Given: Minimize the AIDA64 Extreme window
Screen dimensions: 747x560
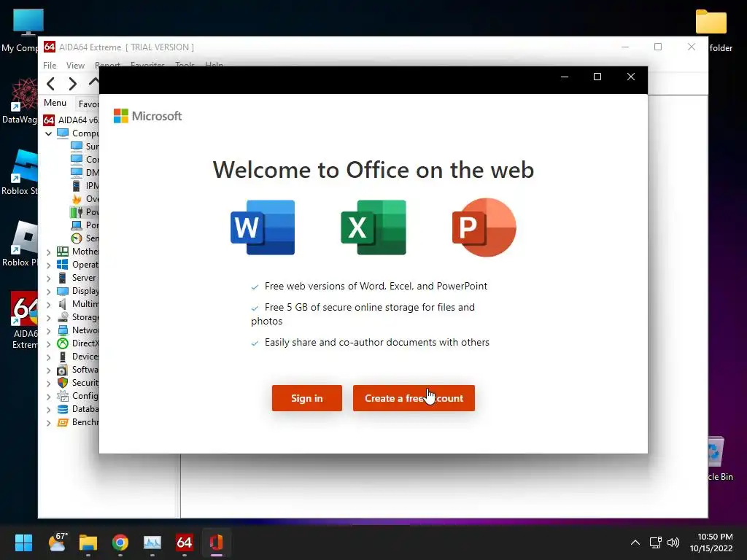Looking at the screenshot, I should click(x=625, y=47).
